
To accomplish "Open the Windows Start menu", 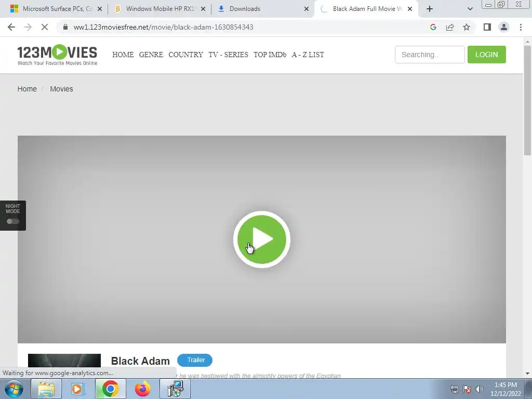I will [14, 389].
